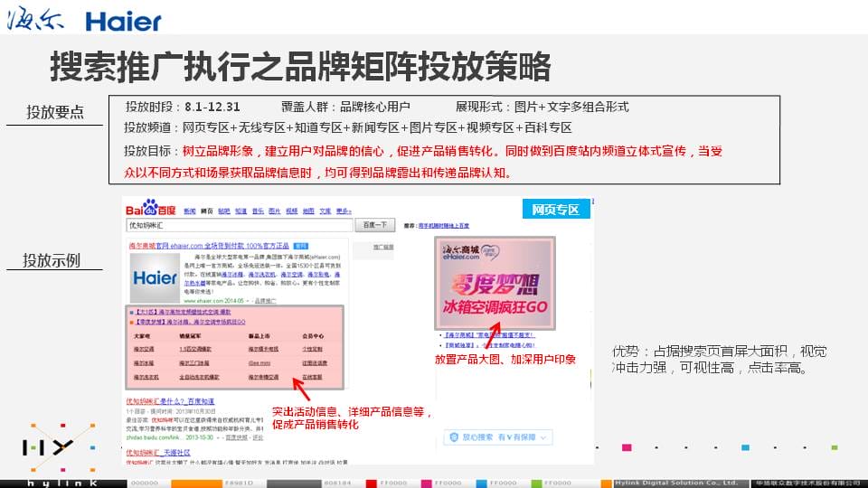This screenshot has height=488, width=868.
Task: Open the 地图 tab on Baidu
Action: [x=308, y=211]
